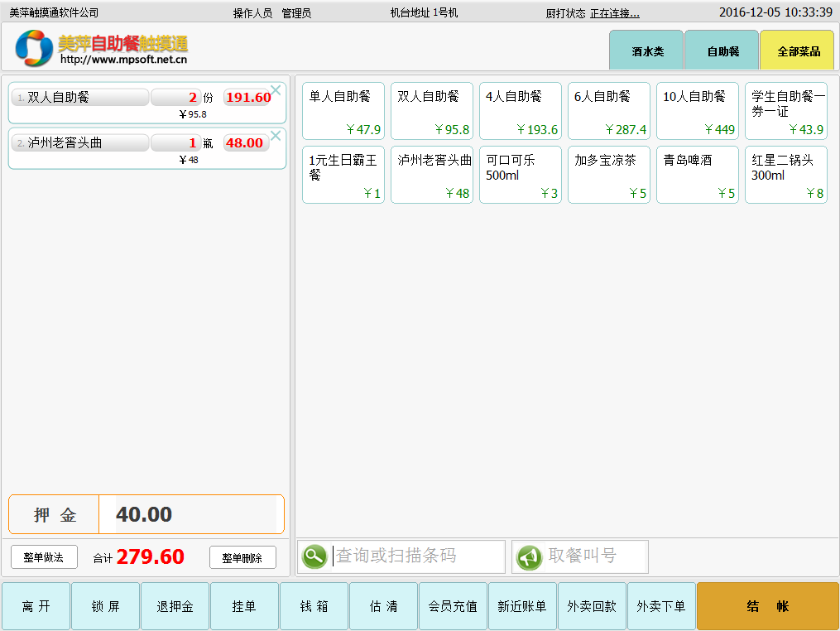Add 青岛啤酒 to the order
The image size is (840, 631).
point(698,175)
